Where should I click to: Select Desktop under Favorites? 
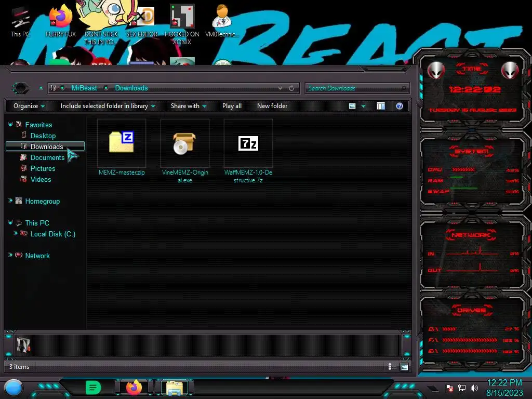pos(43,136)
